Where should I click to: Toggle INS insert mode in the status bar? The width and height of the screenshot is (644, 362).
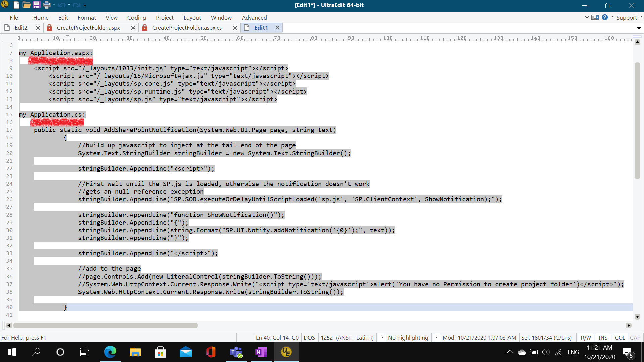coord(602,338)
